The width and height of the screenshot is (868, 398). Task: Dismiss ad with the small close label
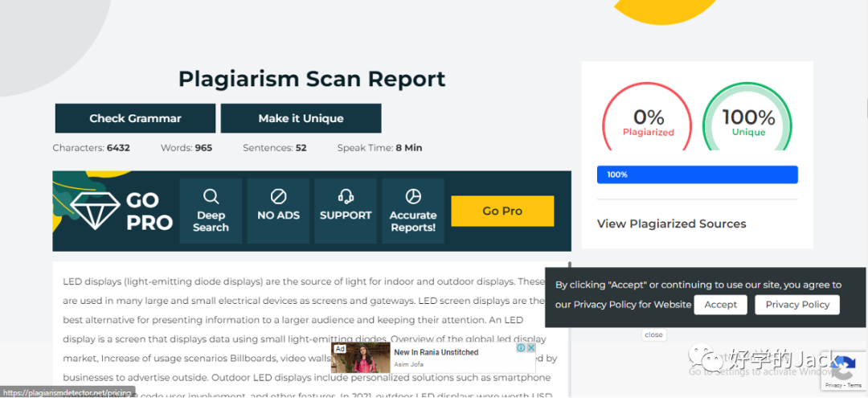(x=653, y=334)
